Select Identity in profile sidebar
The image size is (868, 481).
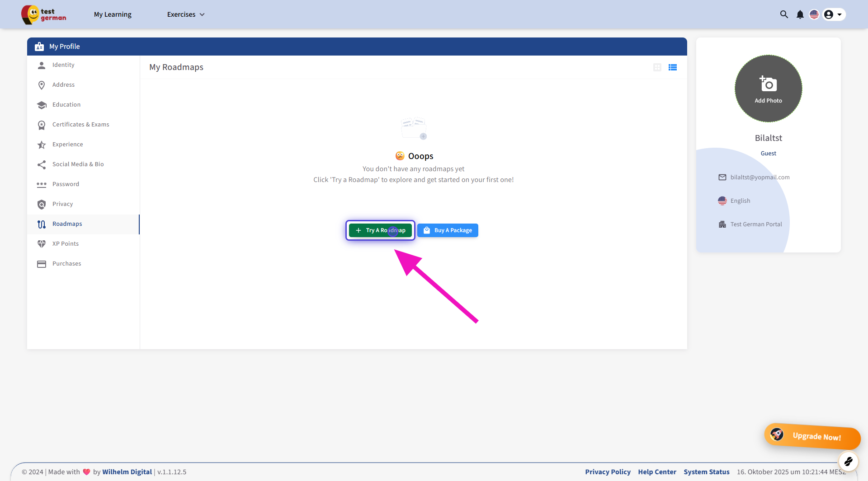pyautogui.click(x=63, y=65)
